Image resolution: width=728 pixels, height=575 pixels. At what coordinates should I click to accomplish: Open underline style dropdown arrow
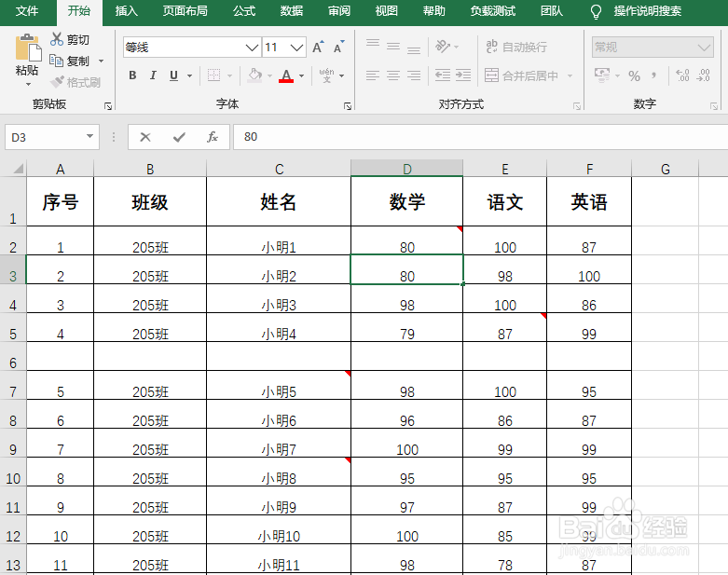tap(189, 75)
